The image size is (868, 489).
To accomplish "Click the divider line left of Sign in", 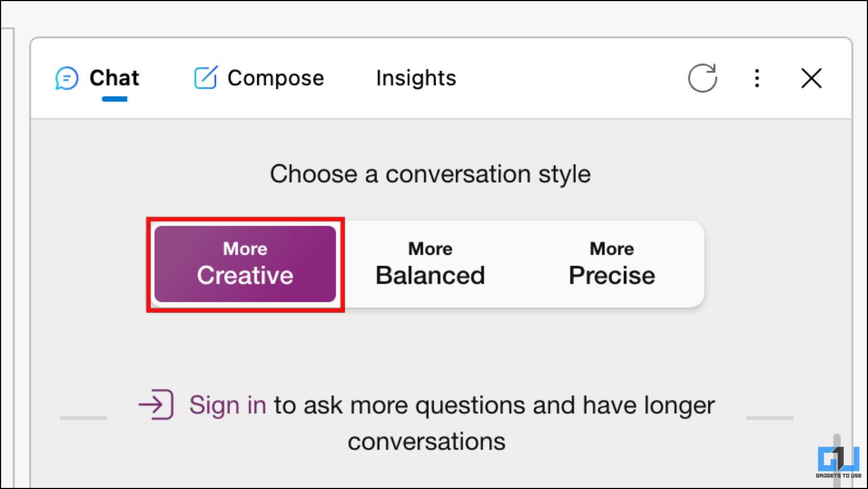I will [83, 418].
